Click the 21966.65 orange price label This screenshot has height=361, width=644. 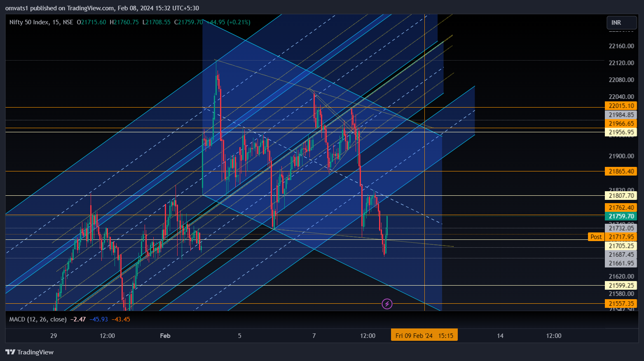click(x=621, y=124)
